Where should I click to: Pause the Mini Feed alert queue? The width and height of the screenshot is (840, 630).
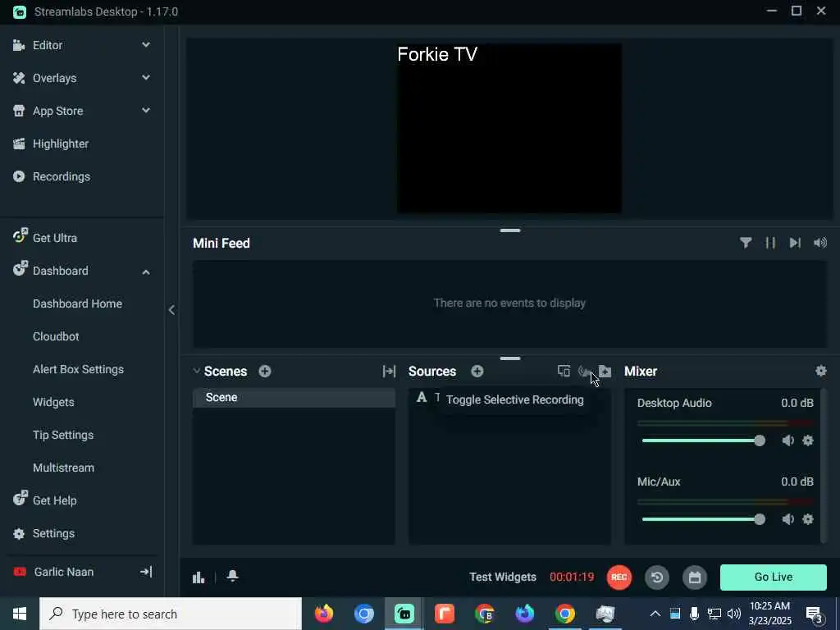click(770, 243)
